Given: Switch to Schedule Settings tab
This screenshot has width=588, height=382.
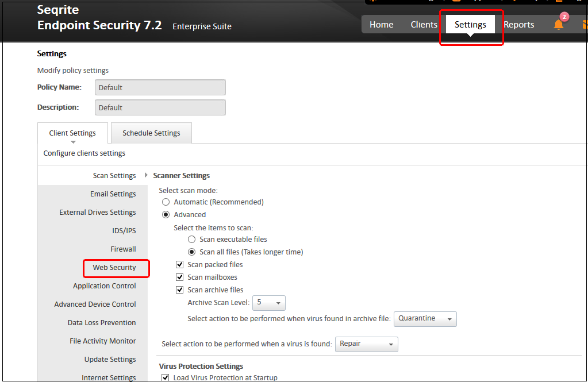Looking at the screenshot, I should pos(151,133).
